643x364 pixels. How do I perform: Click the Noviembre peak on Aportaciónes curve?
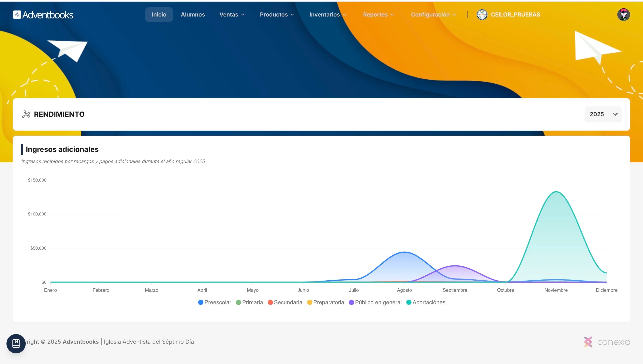[x=556, y=192]
